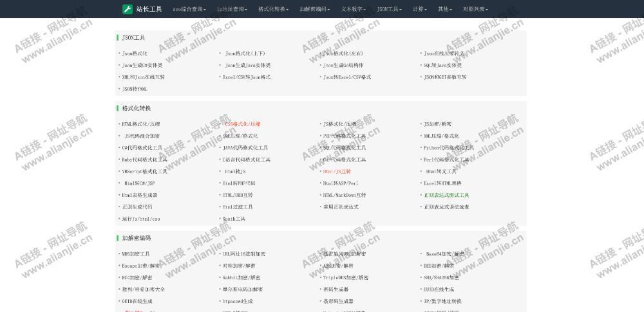Expand the ip地址查询 dropdown

[x=231, y=9]
